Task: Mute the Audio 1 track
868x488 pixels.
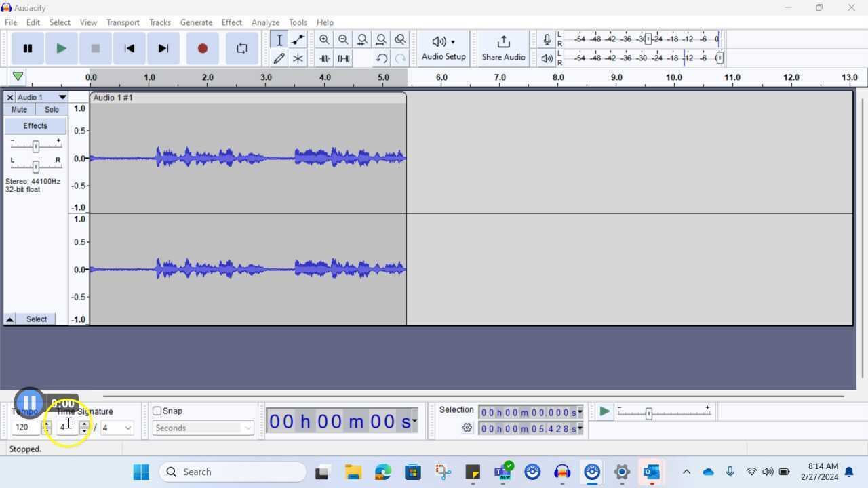Action: click(19, 109)
